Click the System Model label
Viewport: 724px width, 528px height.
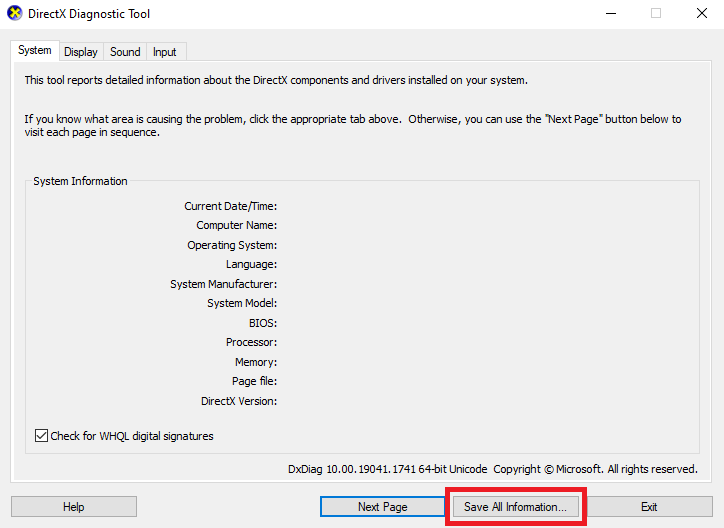242,303
